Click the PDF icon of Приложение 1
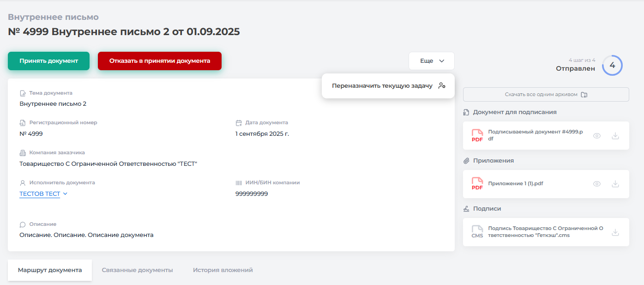Image resolution: width=644 pixels, height=285 pixels. (x=477, y=184)
